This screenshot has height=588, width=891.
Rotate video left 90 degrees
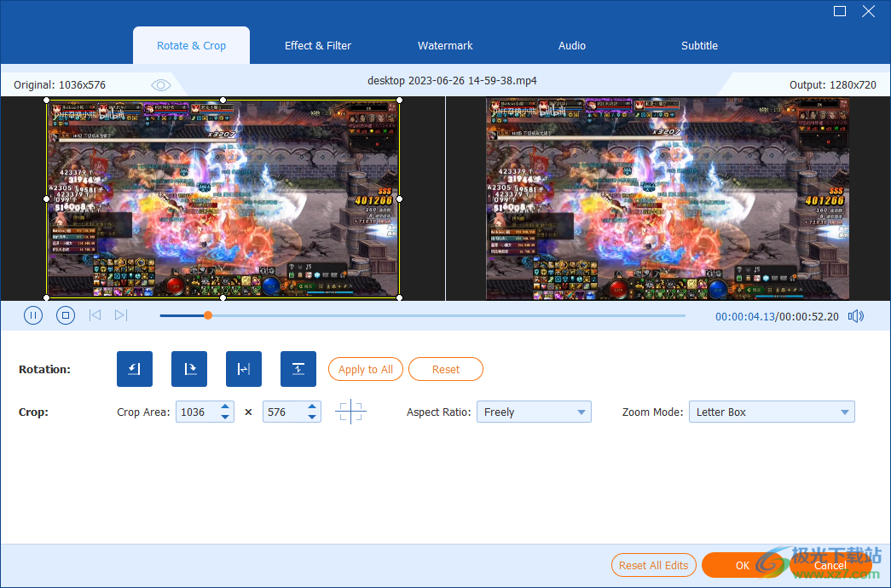(135, 369)
